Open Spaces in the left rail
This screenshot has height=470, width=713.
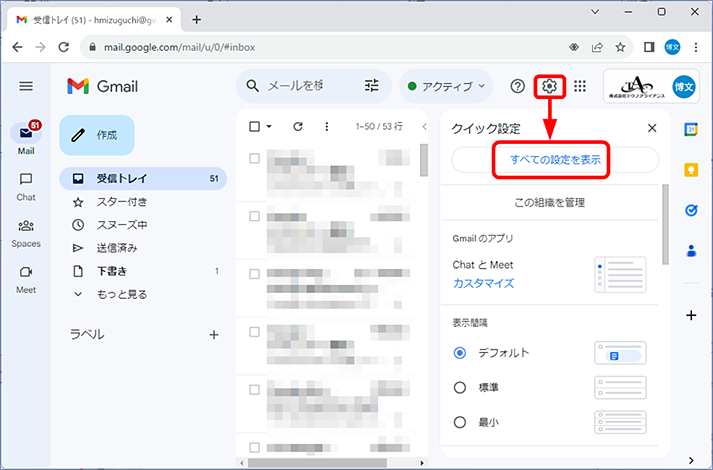[x=26, y=234]
